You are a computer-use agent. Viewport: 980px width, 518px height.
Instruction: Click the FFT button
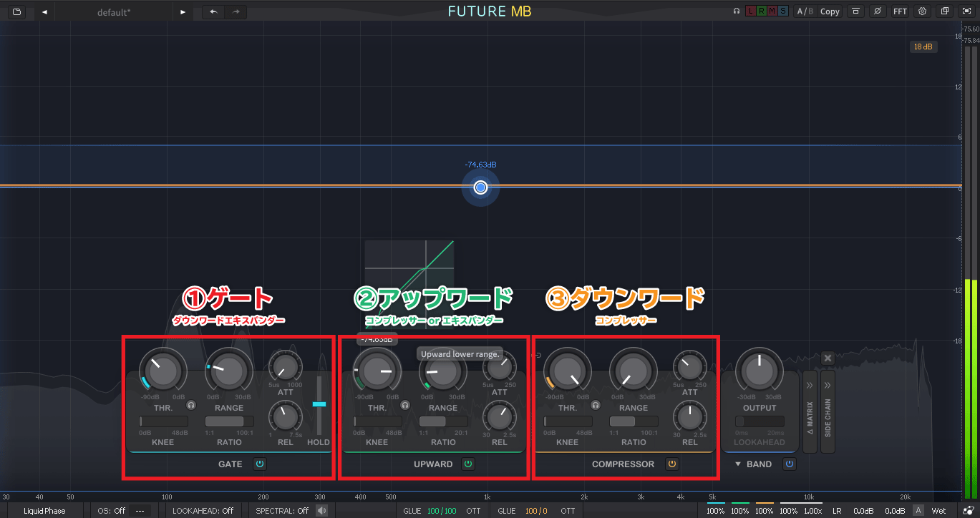pyautogui.click(x=900, y=11)
